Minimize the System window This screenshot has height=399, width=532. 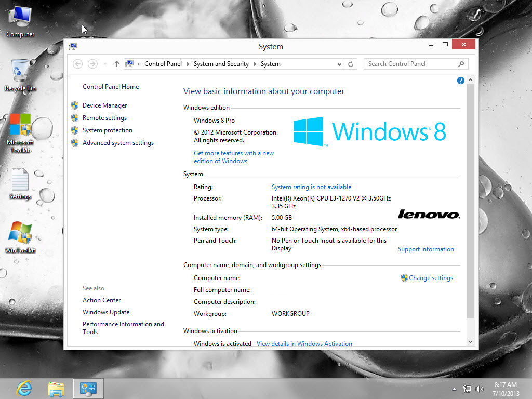click(431, 45)
